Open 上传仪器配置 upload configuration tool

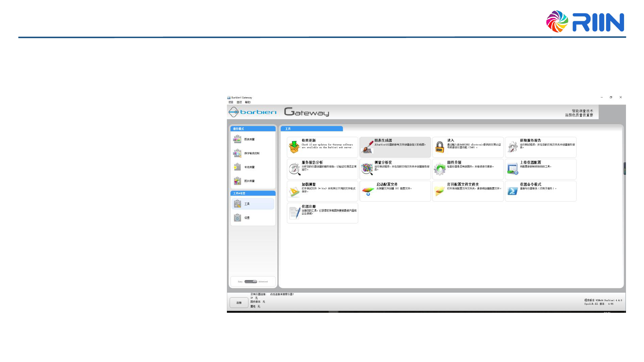512,169
